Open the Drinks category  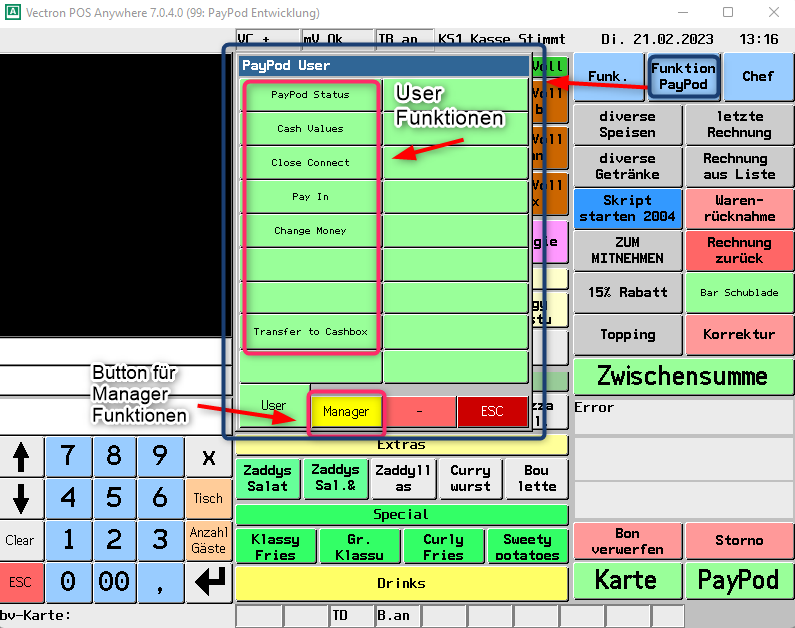402,583
